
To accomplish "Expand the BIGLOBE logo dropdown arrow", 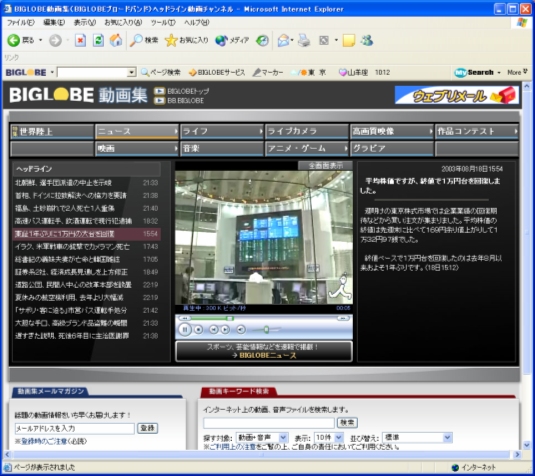I will (52, 72).
